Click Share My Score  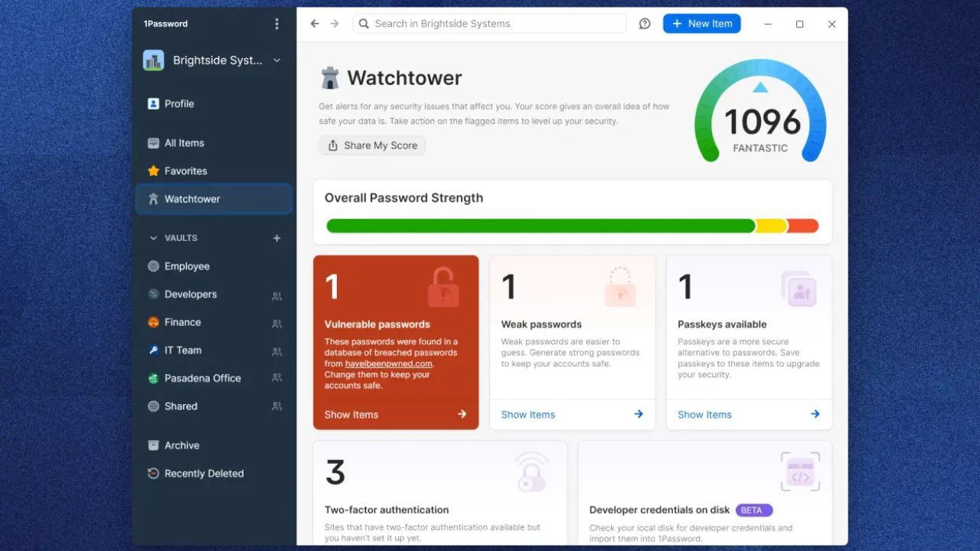pos(371,145)
